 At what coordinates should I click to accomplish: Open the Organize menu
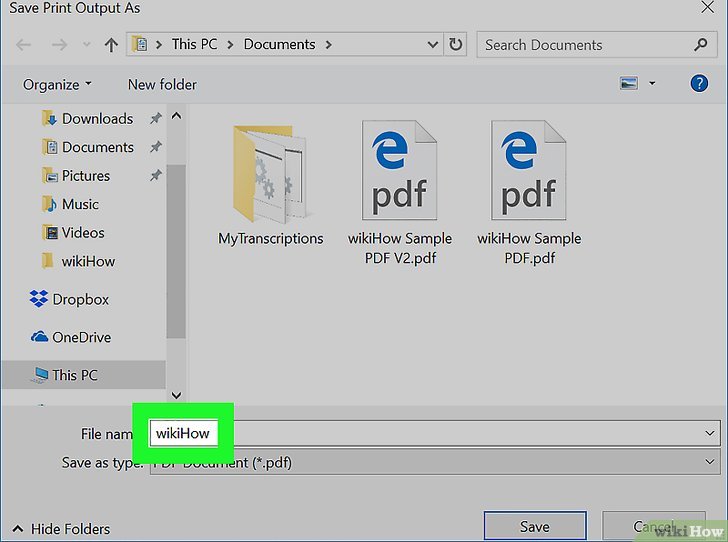[x=57, y=85]
